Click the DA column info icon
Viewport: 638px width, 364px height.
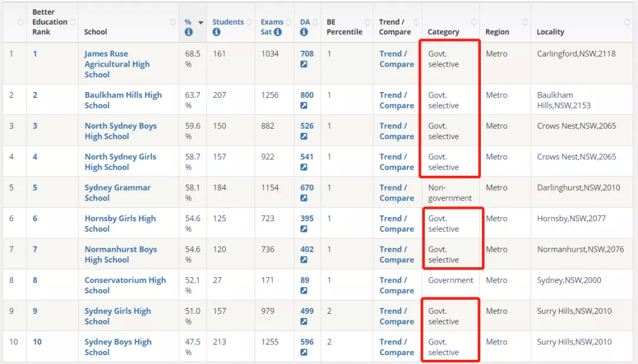tap(304, 32)
